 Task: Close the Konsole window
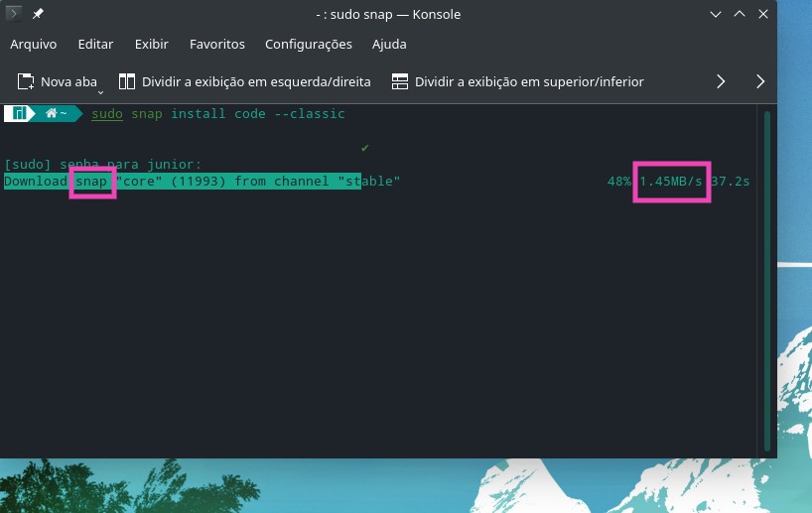[762, 14]
